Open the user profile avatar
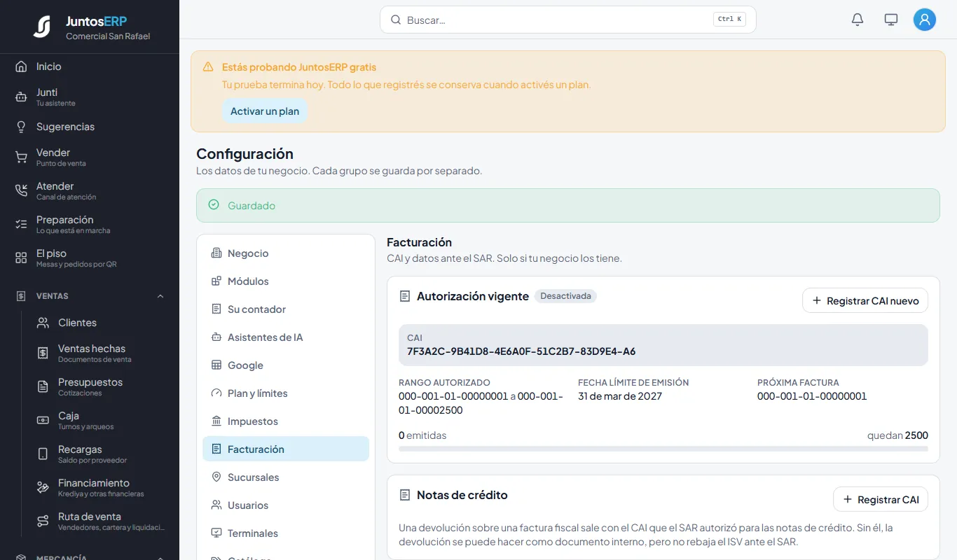957x560 pixels. (925, 20)
